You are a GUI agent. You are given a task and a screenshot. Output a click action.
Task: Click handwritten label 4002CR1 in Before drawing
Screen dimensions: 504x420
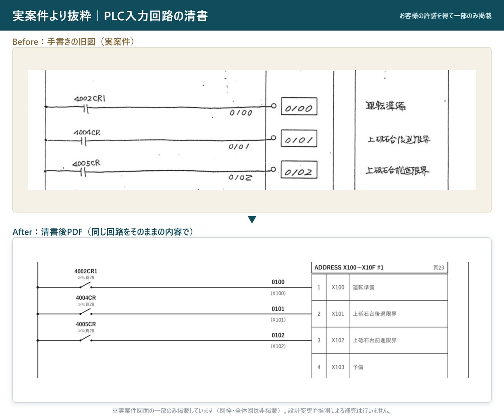click(x=90, y=99)
